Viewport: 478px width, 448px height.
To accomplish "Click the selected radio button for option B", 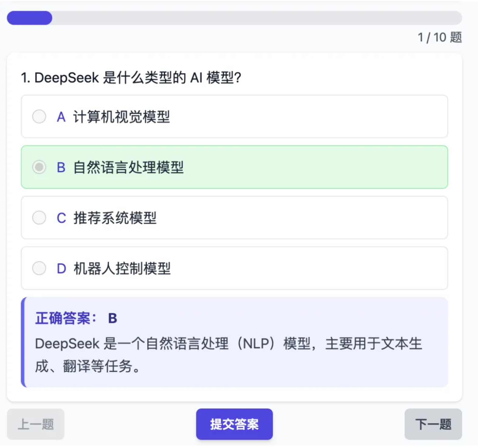I will [39, 167].
